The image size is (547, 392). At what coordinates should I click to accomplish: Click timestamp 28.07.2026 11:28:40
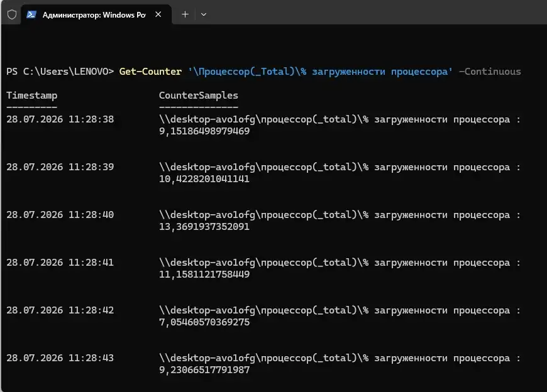(60, 215)
